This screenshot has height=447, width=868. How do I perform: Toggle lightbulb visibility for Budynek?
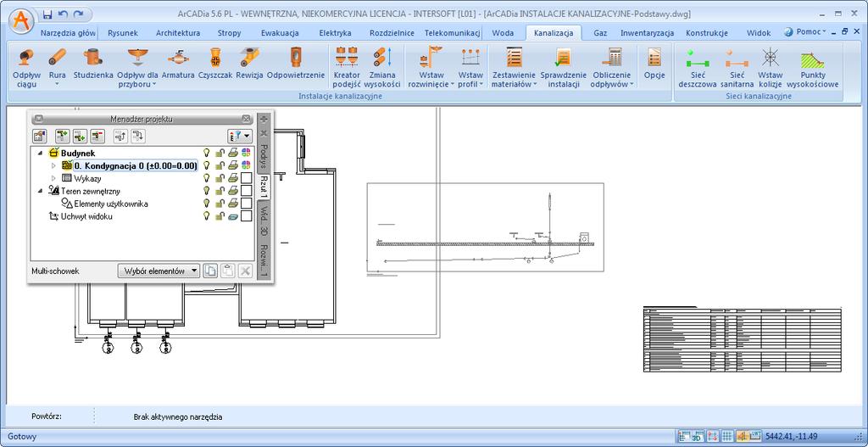pyautogui.click(x=207, y=153)
